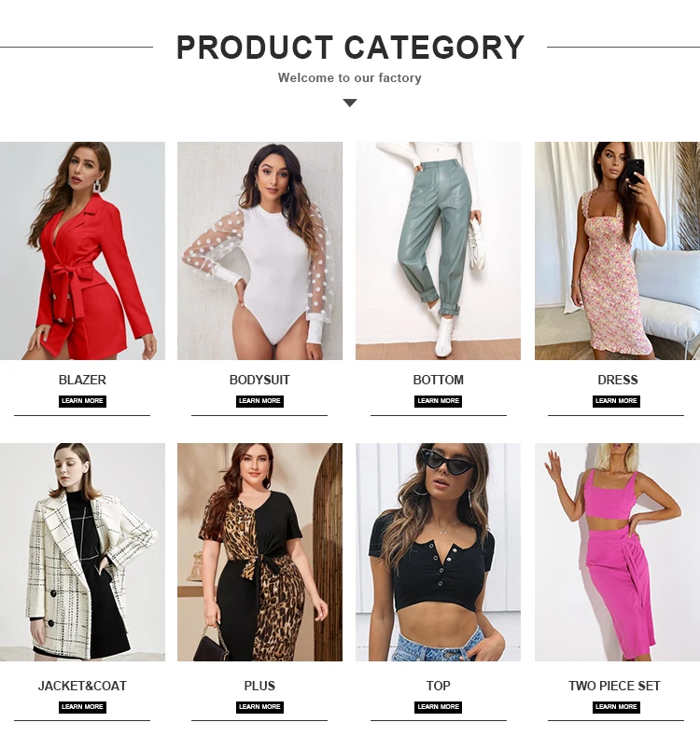Open the black crop Top image
The height and width of the screenshot is (750, 700).
click(438, 552)
